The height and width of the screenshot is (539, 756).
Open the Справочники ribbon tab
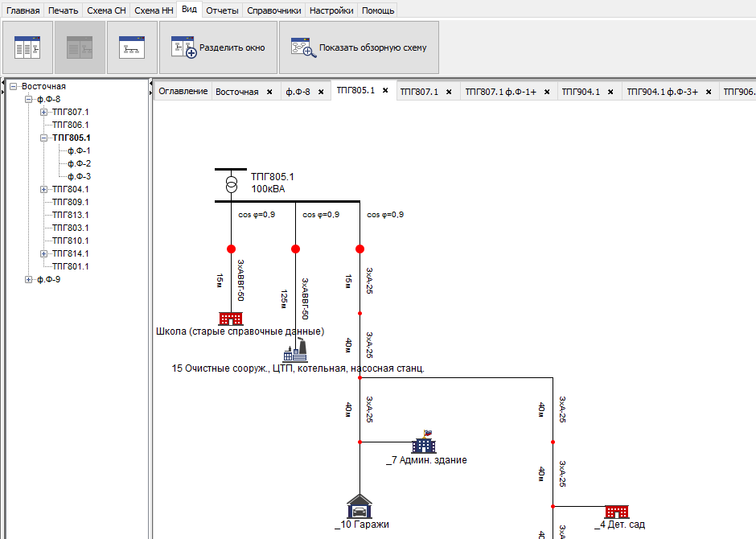coord(274,10)
